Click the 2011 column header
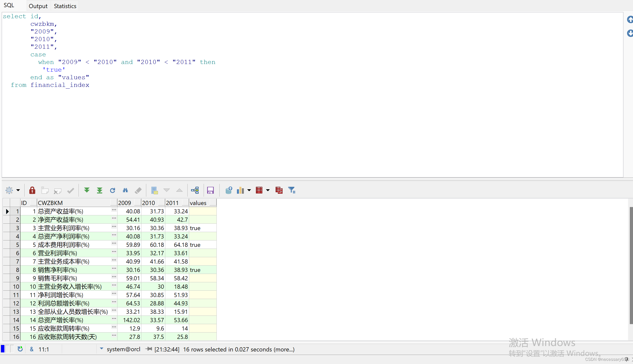633x364 pixels. click(x=177, y=203)
